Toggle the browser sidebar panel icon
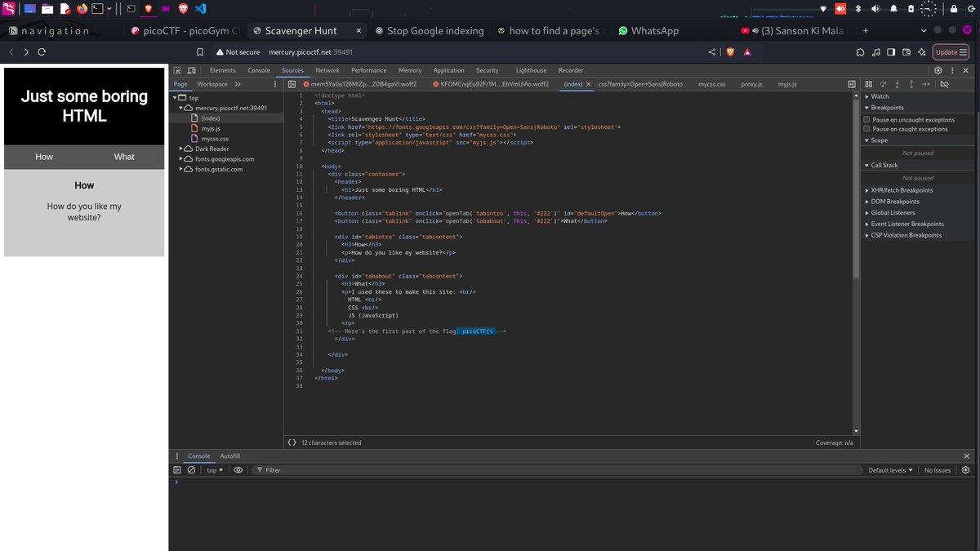980x551 pixels. click(891, 52)
